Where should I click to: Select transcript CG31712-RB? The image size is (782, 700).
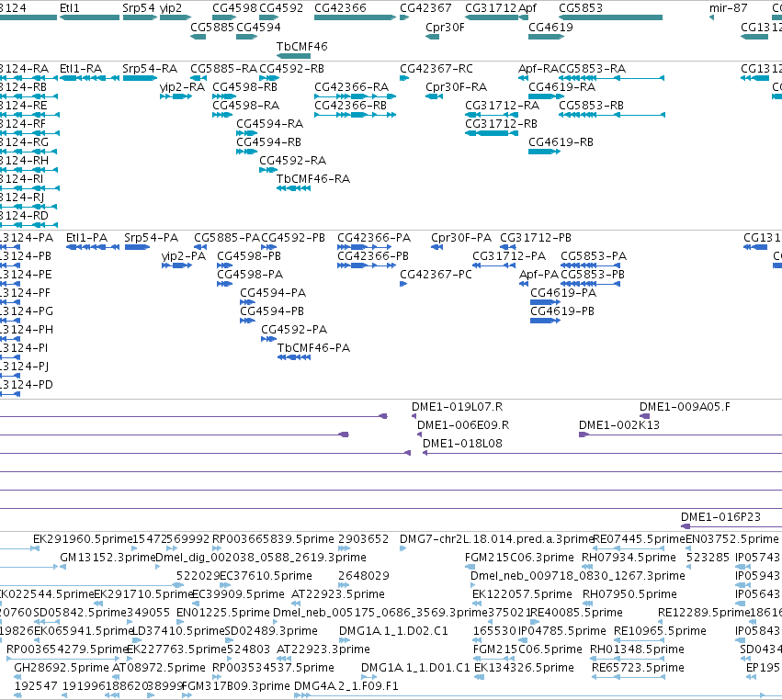click(x=501, y=124)
